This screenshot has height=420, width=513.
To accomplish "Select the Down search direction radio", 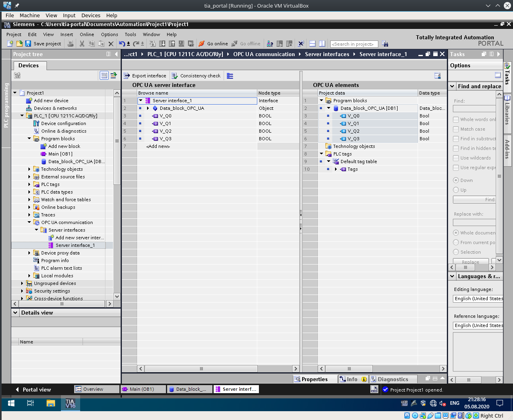I will pyautogui.click(x=456, y=180).
